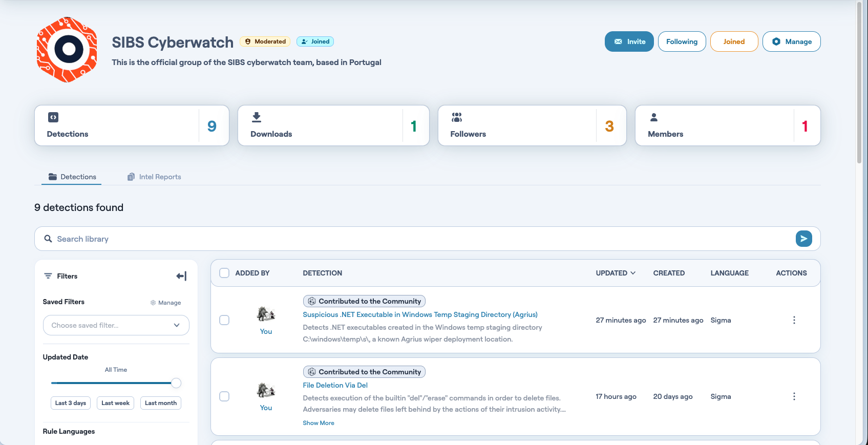Invite members with the Invite button
The height and width of the screenshot is (445, 868).
coord(629,41)
